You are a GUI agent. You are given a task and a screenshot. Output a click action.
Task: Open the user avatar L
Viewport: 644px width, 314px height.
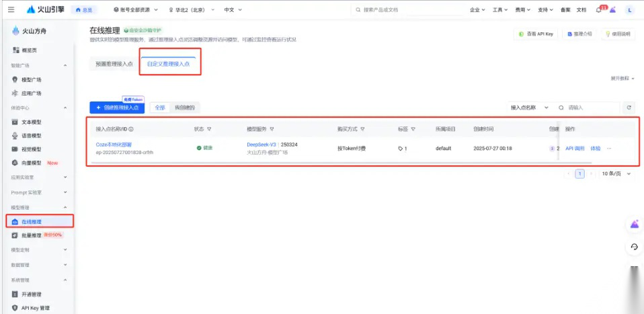click(629, 10)
